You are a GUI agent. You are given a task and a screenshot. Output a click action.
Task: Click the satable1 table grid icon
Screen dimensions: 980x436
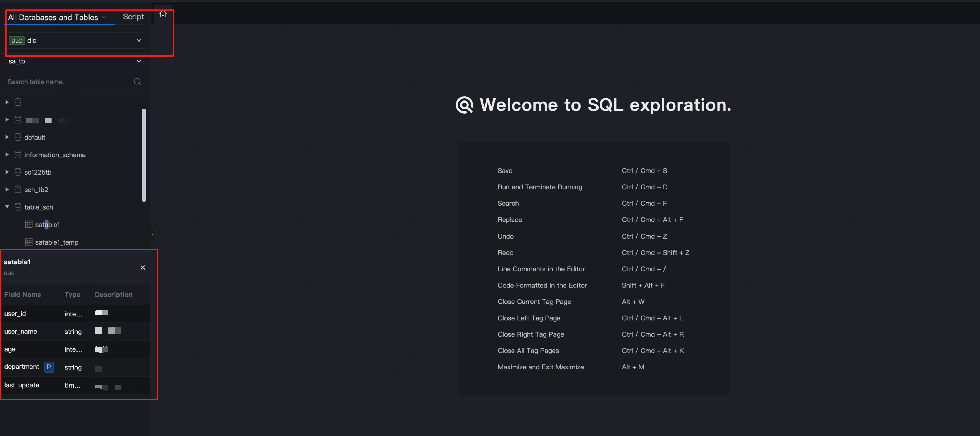(29, 224)
